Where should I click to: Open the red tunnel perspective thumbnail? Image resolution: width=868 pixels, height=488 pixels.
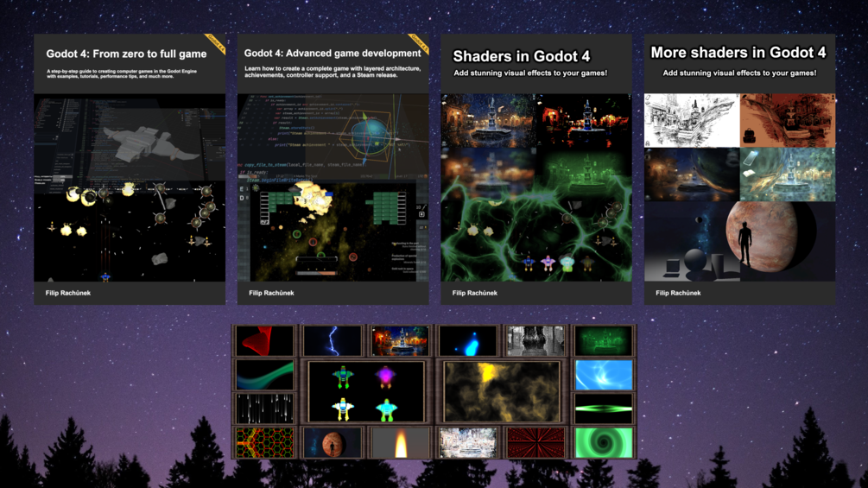pyautogui.click(x=535, y=442)
